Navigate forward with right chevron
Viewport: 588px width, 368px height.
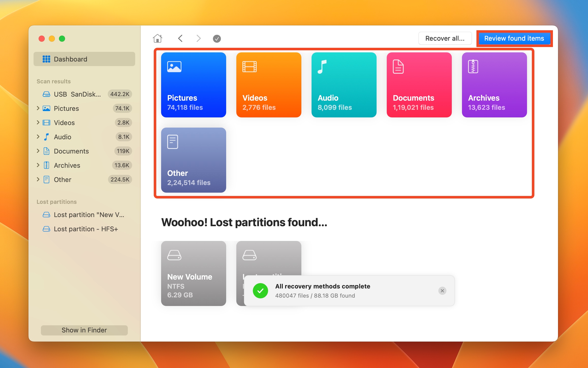(198, 38)
